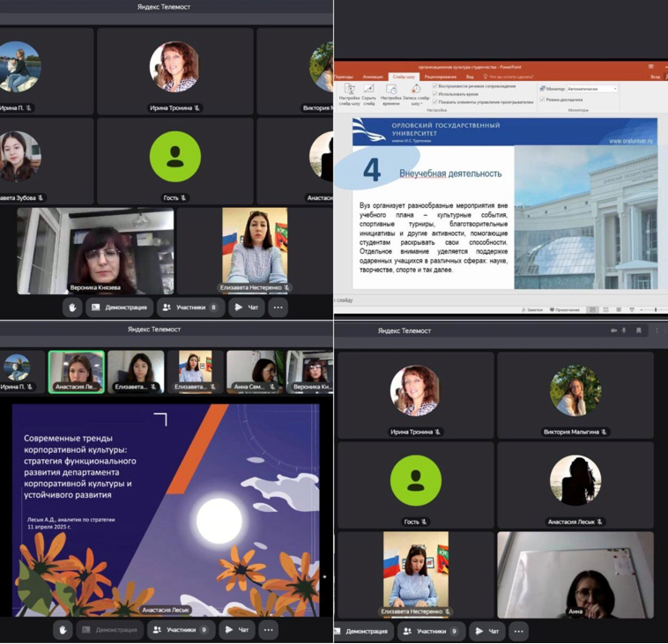The height and width of the screenshot is (644, 668).
Task: Open the Вид tab in PowerPoint
Action: tap(470, 77)
